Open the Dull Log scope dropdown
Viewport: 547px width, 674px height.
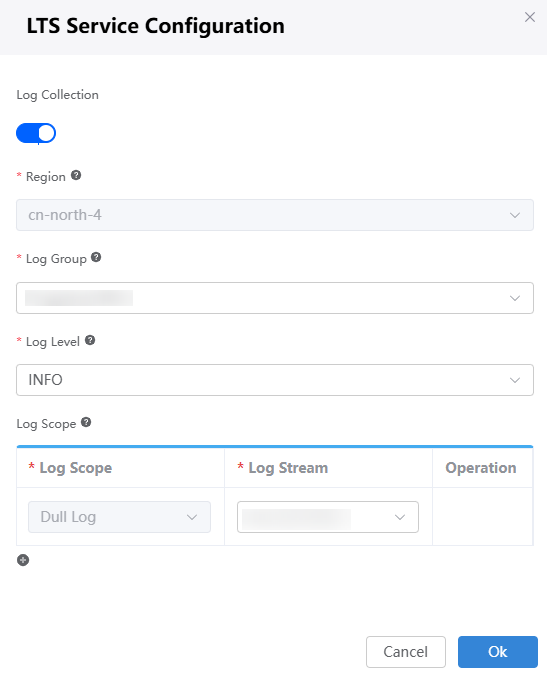click(119, 517)
